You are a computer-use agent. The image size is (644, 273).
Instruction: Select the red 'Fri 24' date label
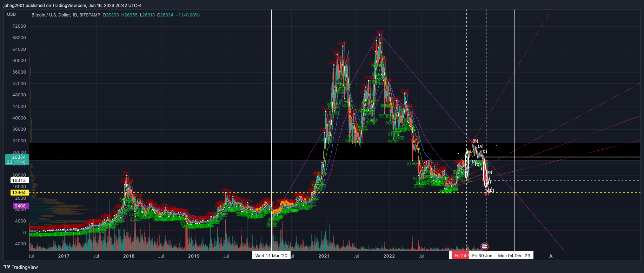pos(460,256)
